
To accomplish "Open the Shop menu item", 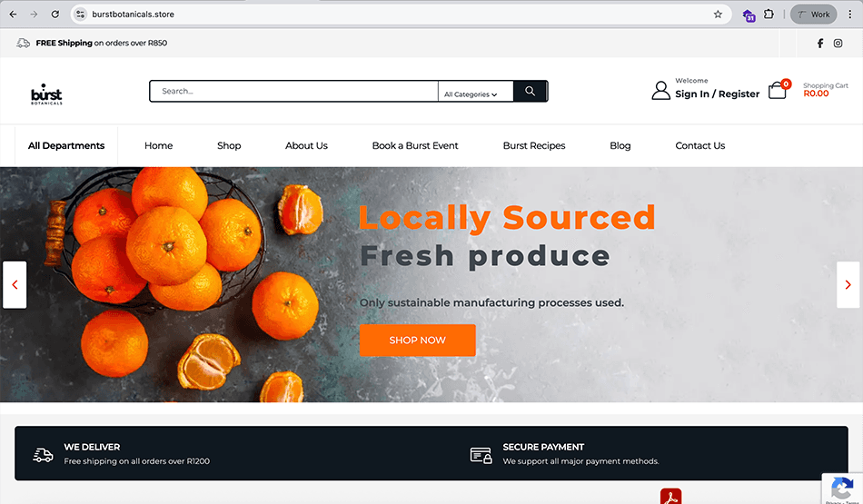I will click(229, 146).
